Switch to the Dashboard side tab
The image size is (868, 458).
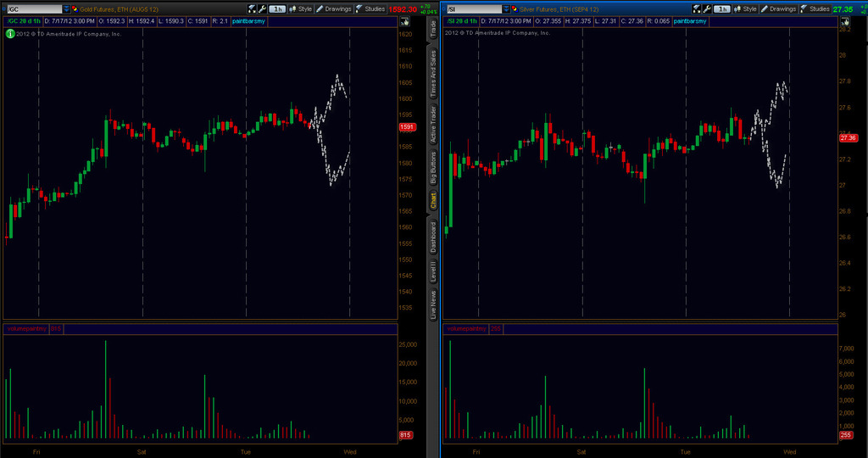pyautogui.click(x=433, y=237)
